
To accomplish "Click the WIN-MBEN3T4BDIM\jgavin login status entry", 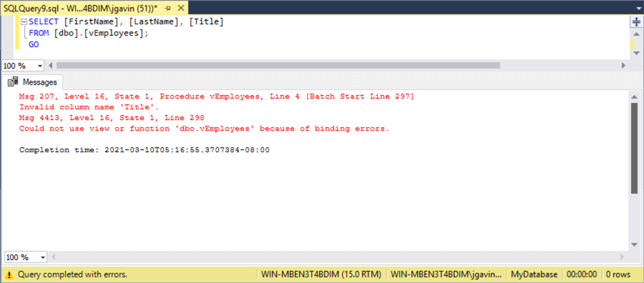I will (446, 274).
